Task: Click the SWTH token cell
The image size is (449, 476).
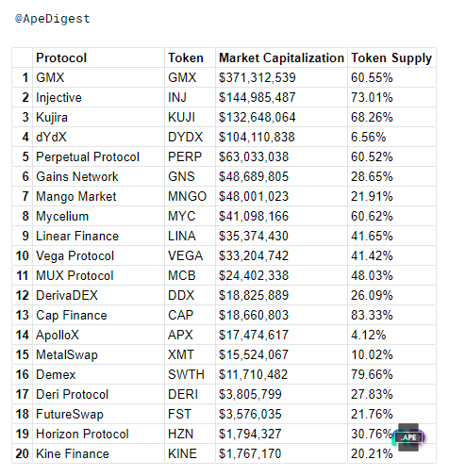Action: tap(190, 374)
